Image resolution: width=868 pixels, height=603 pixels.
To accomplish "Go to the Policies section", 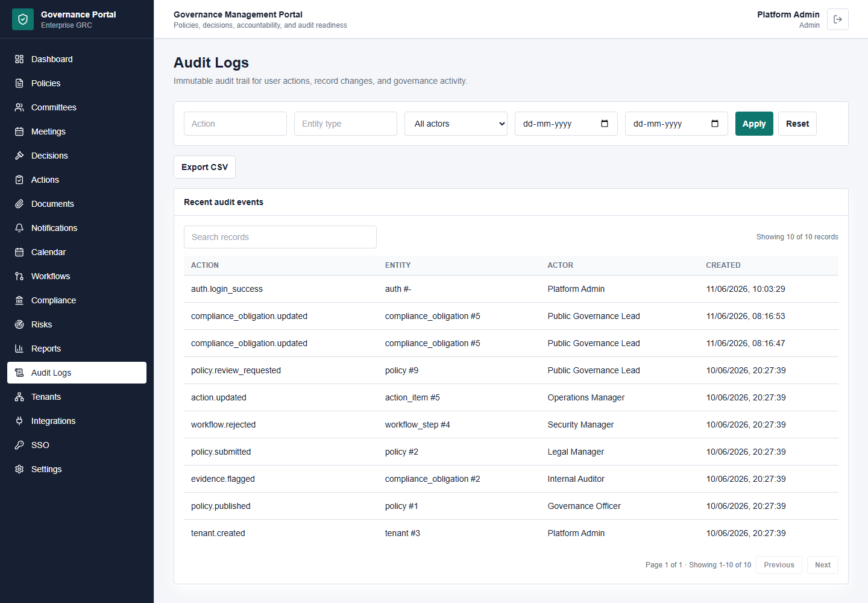I will (77, 83).
